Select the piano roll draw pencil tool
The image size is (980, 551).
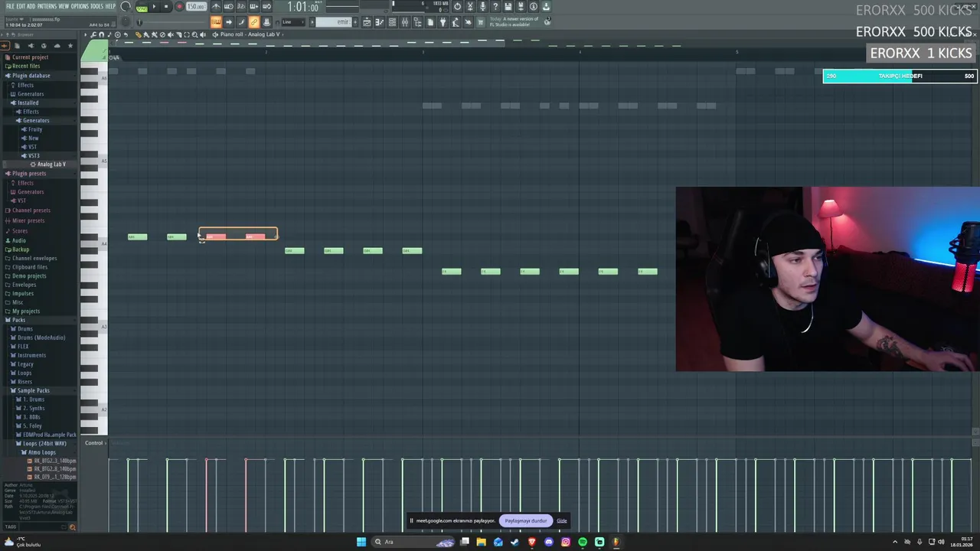click(139, 34)
